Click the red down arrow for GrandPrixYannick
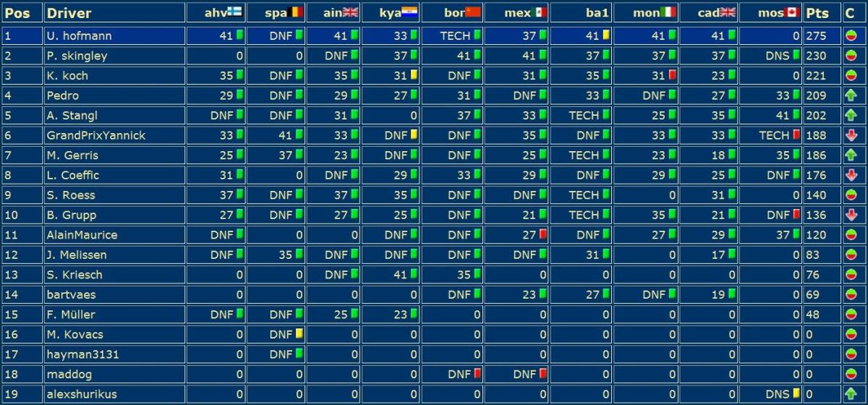 point(851,135)
